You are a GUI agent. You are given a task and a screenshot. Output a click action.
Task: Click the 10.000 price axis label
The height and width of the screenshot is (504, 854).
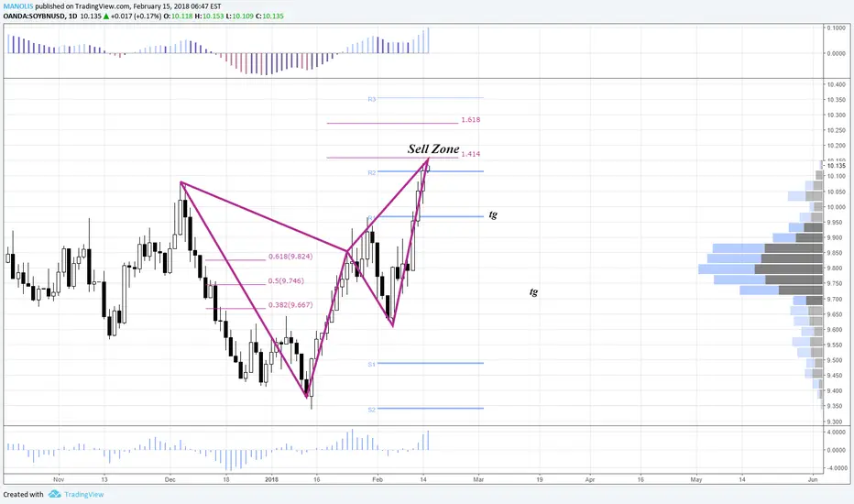(x=837, y=207)
